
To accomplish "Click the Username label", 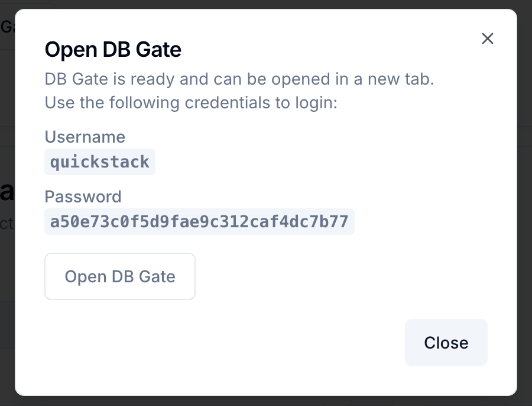I will (85, 137).
